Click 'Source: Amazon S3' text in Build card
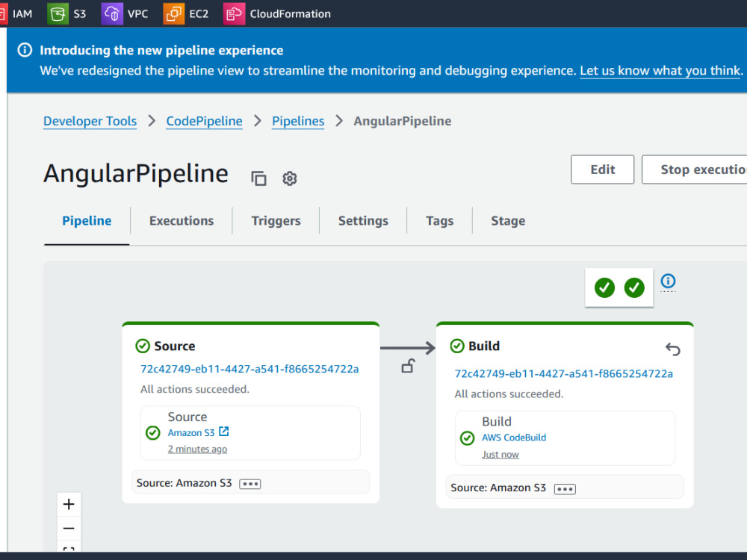Screen dimensions: 747x560 pyautogui.click(x=498, y=488)
